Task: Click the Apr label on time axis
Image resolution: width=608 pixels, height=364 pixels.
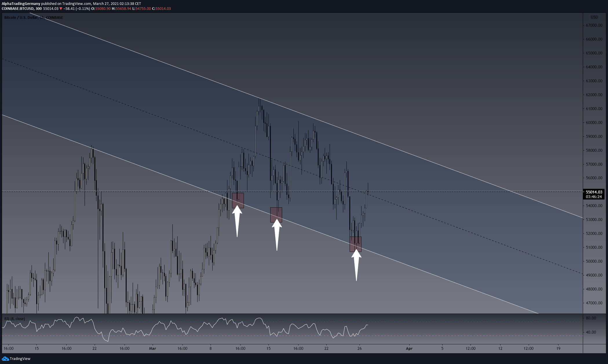Action: tap(409, 348)
